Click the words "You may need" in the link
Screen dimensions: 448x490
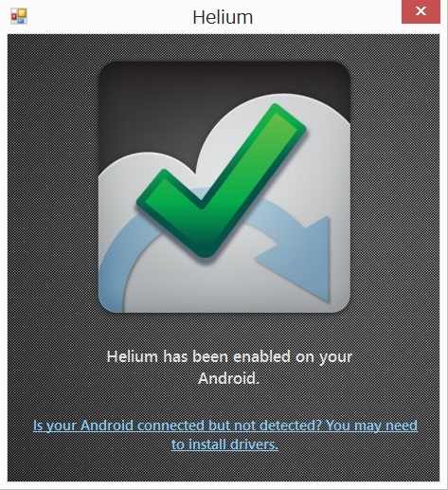[x=371, y=426]
